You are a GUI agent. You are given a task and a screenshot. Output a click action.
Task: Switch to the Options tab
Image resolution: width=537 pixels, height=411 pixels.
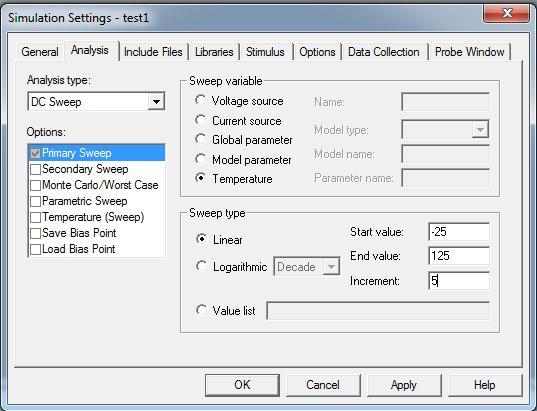click(x=317, y=52)
